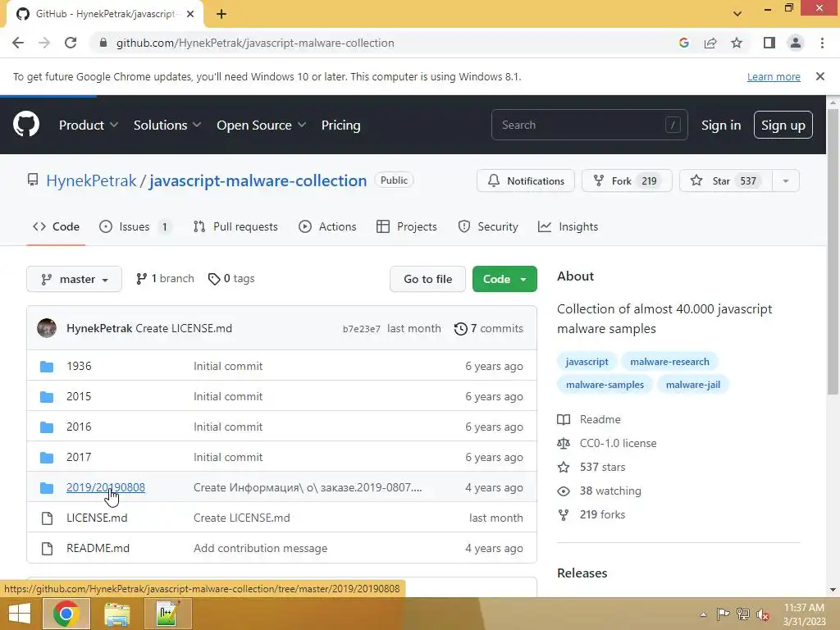This screenshot has width=840, height=630.
Task: Click the 1936 folder icon
Action: pyautogui.click(x=47, y=367)
